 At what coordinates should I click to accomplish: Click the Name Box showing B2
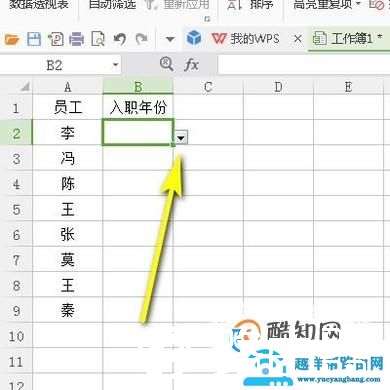[x=55, y=65]
